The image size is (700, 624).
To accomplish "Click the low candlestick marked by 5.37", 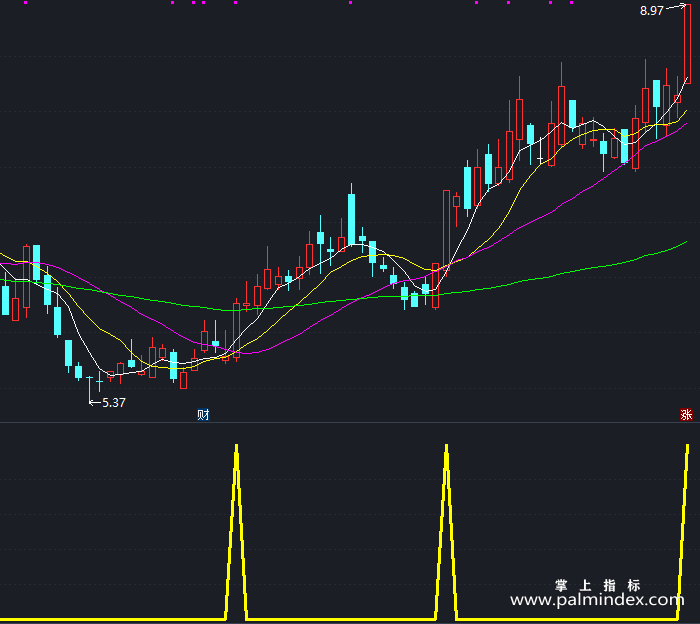I will 90,389.
